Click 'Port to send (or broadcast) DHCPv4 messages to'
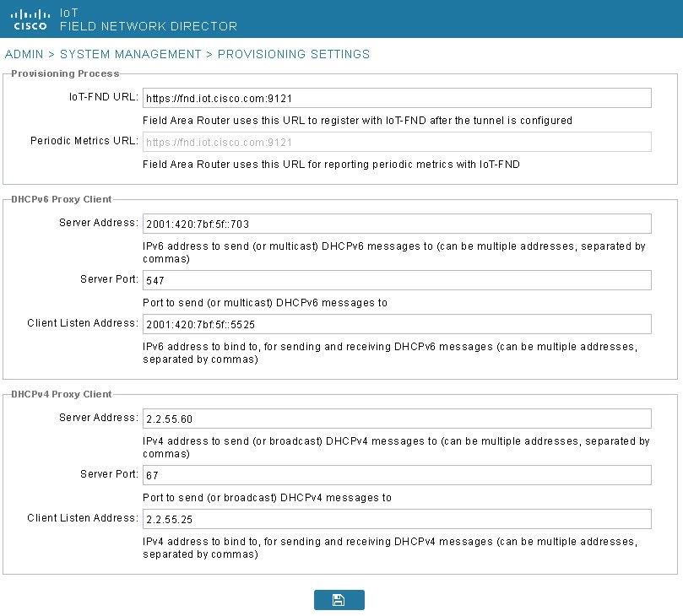The image size is (683, 616). 267,498
